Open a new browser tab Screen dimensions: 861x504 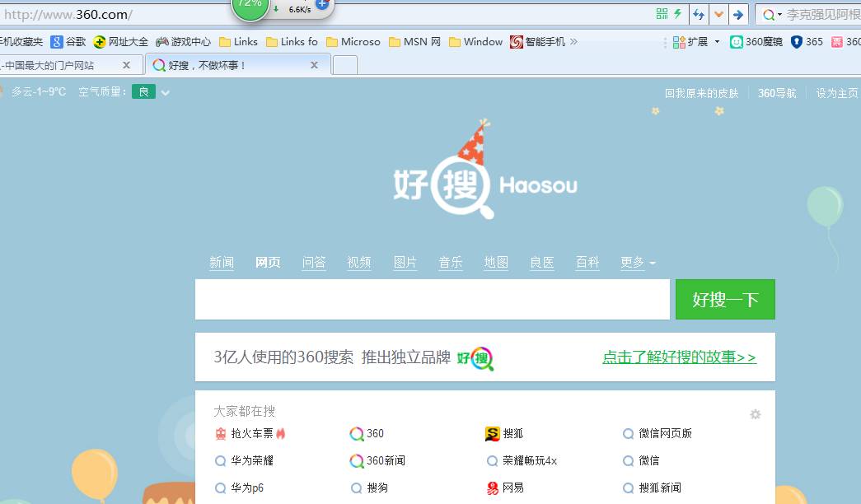[x=345, y=65]
